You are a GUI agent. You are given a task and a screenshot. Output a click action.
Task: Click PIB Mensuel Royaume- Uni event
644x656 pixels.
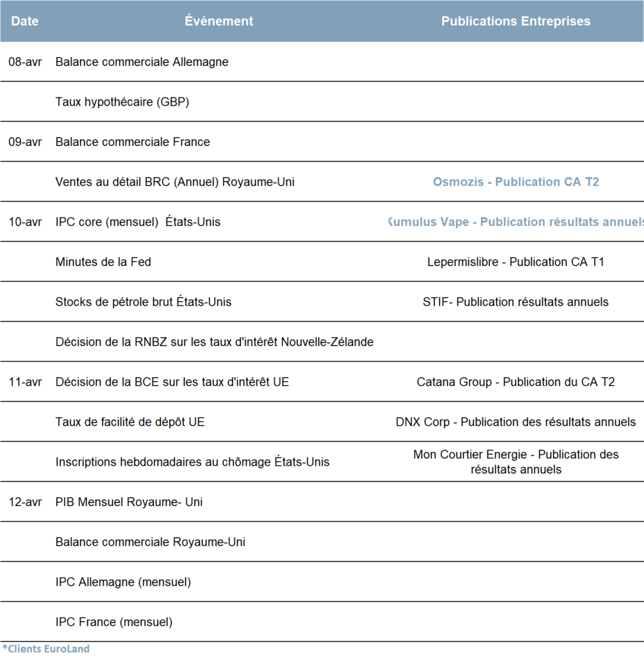129,502
